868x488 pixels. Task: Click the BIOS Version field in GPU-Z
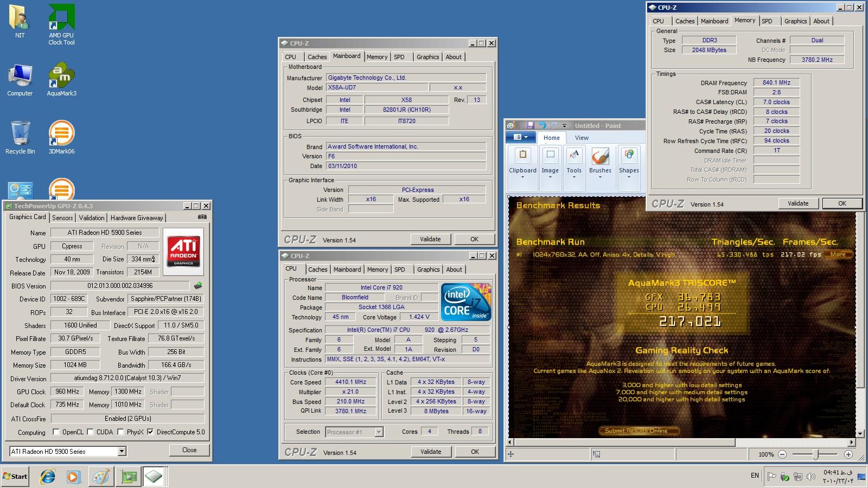click(120, 286)
